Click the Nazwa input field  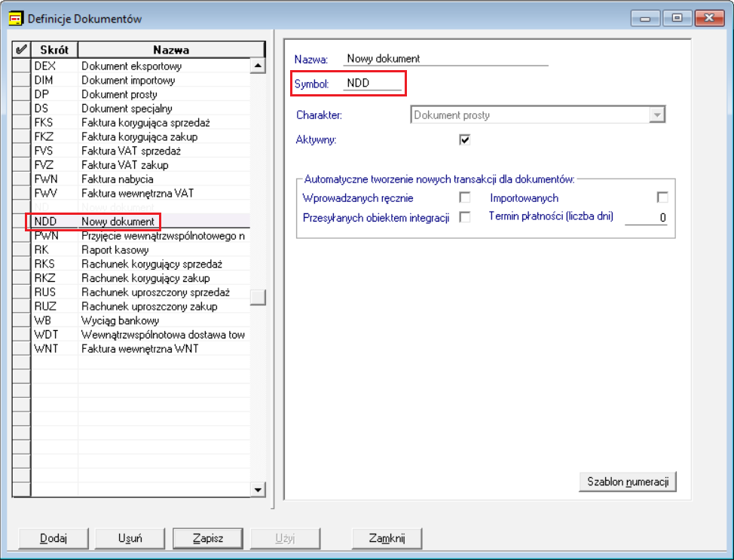445,59
